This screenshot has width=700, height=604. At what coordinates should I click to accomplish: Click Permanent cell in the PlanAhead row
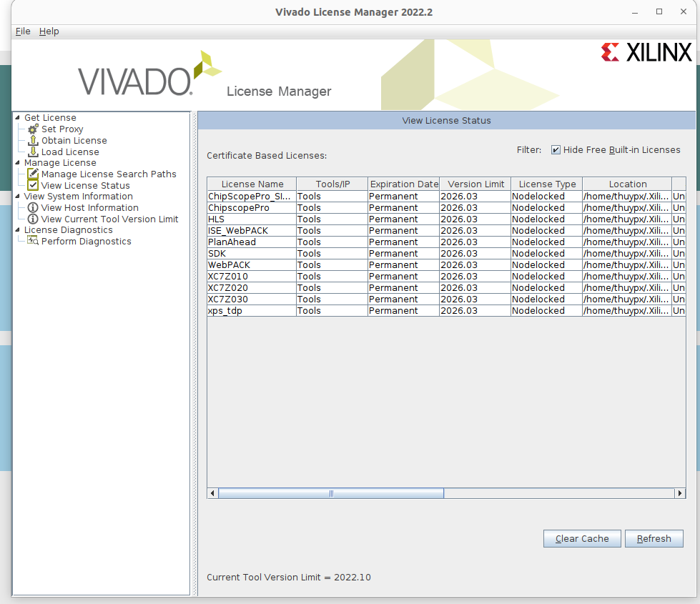[403, 242]
